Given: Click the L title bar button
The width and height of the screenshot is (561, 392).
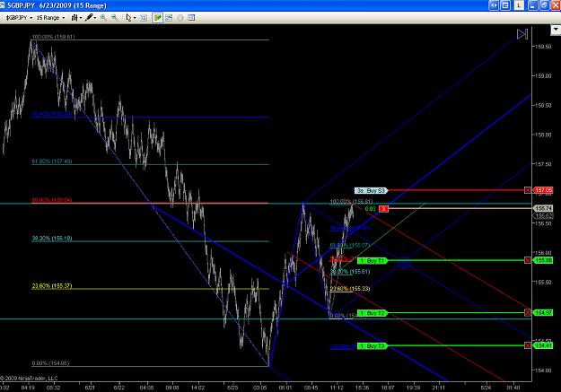Looking at the screenshot, I should pos(519,5).
